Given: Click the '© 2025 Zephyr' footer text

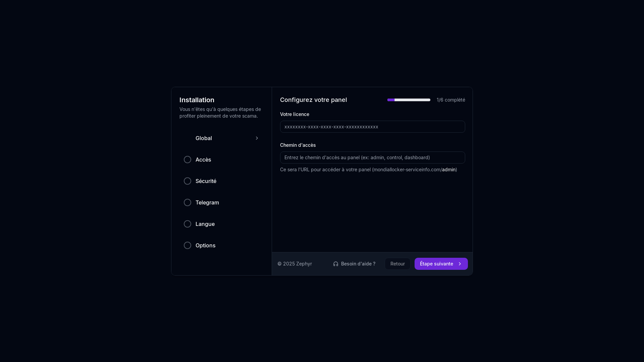Looking at the screenshot, I should click(x=294, y=264).
